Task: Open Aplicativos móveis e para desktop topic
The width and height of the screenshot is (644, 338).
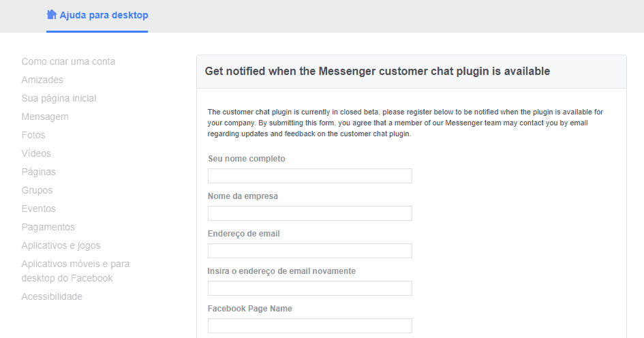Action: 76,271
